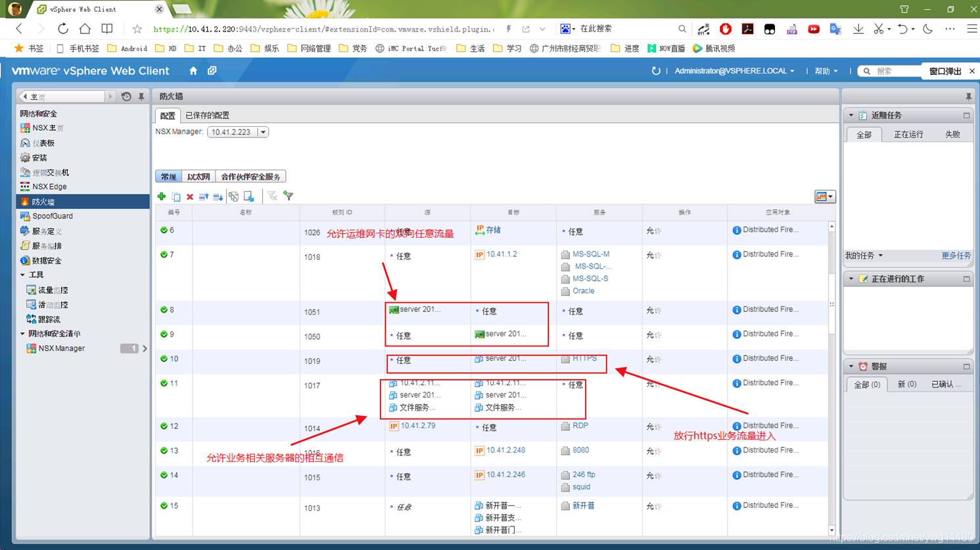The width and height of the screenshot is (980, 550).
Task: Toggle enabled status of rule 10
Action: pos(164,359)
